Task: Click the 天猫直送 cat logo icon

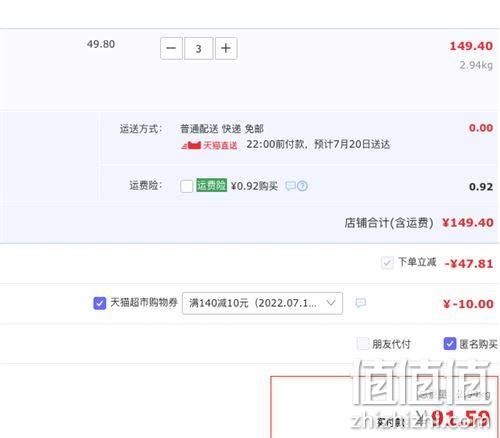Action: [x=191, y=145]
